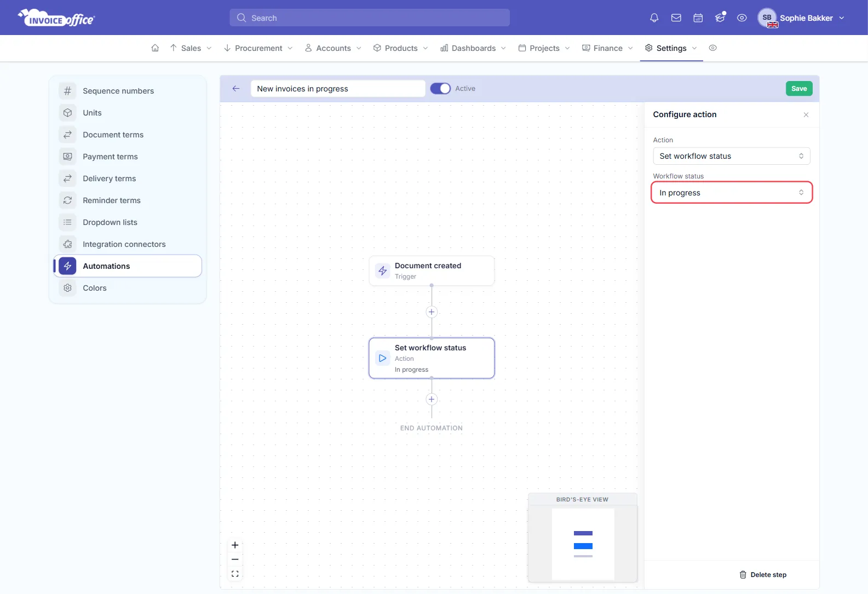868x594 pixels.
Task: Click the eye icon beside Settings menu
Action: pyautogui.click(x=712, y=48)
